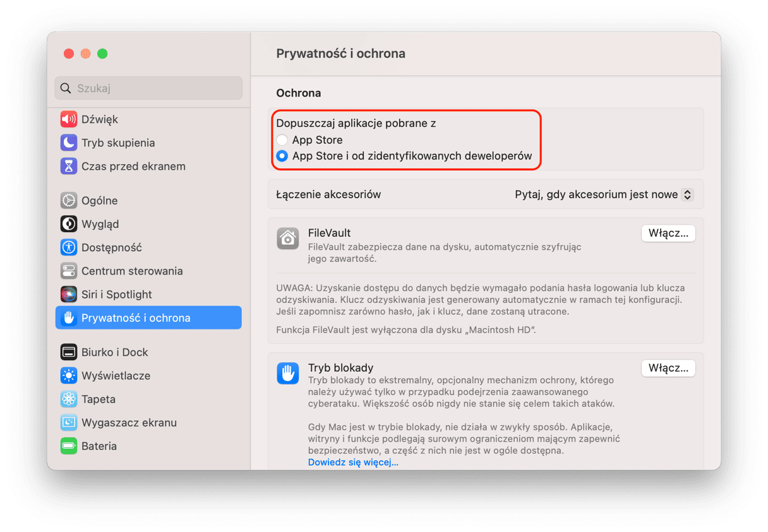
Task: Open the Siri i Spotlight icon
Action: coord(68,294)
